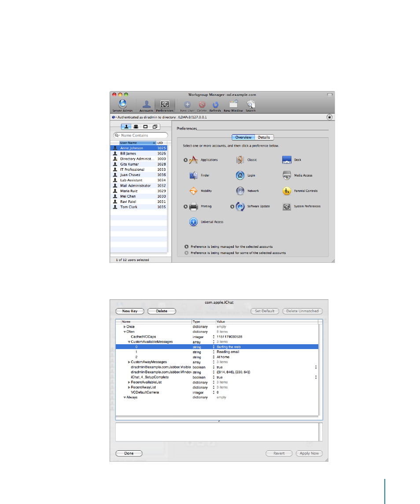Click the Search toolbar icon
The width and height of the screenshot is (420, 504).
(251, 106)
